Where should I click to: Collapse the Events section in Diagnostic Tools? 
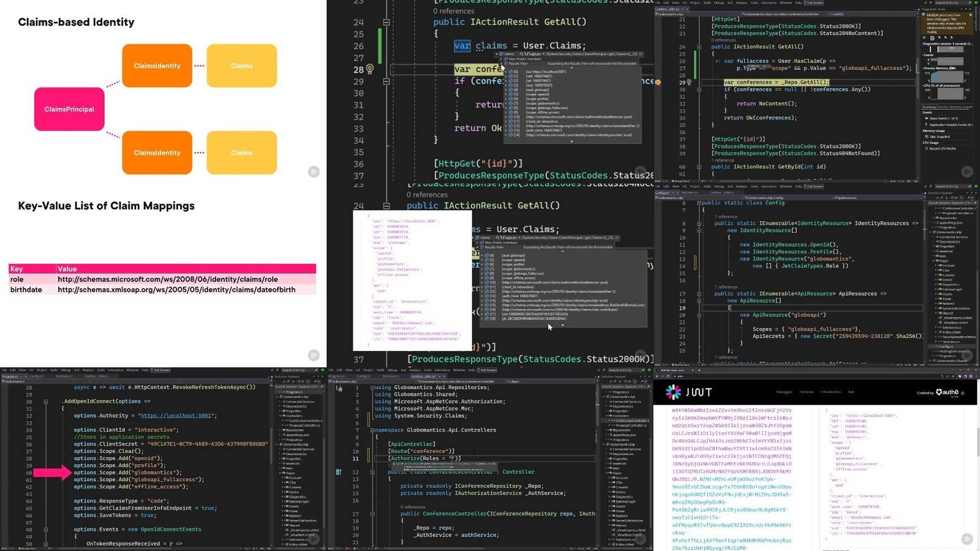click(924, 55)
